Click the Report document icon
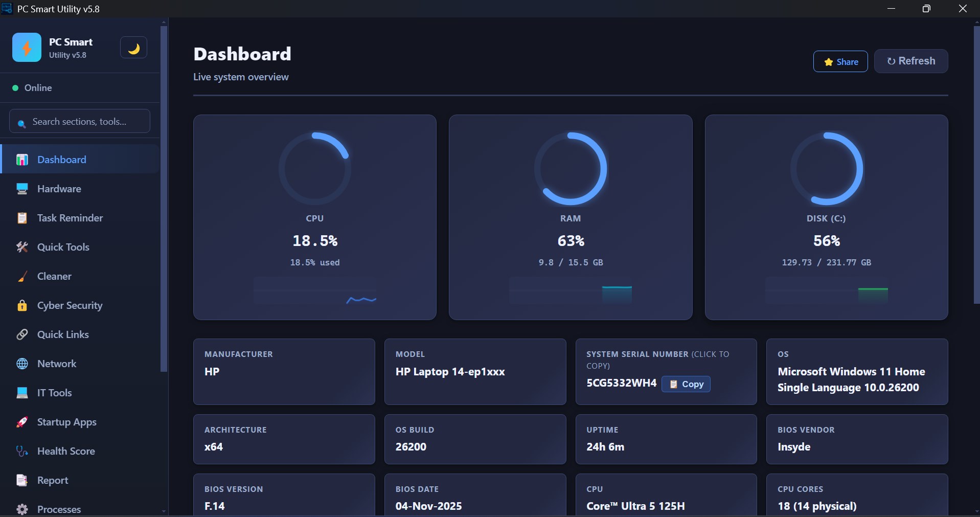The height and width of the screenshot is (517, 980). point(22,480)
